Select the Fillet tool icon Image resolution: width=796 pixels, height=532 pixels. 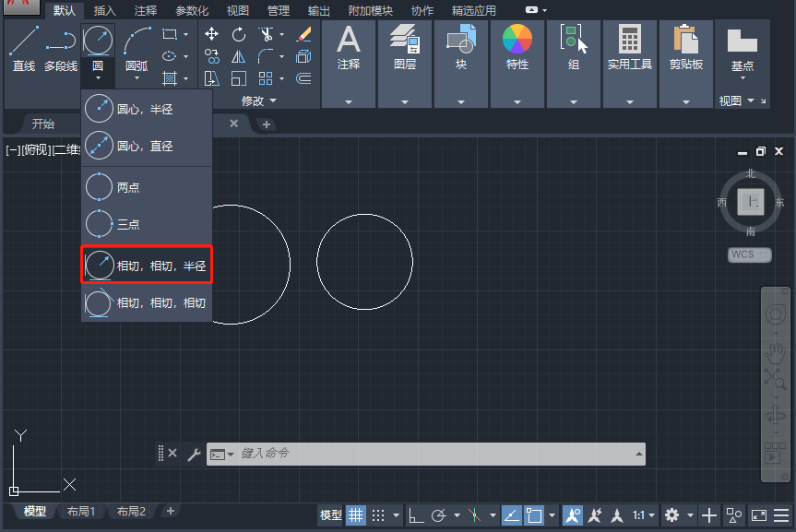(266, 56)
